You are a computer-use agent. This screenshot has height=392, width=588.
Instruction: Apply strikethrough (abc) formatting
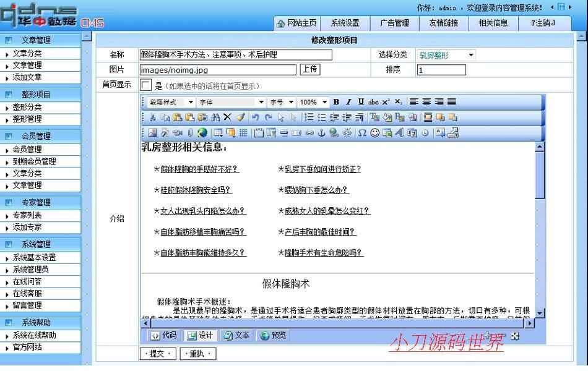tap(373, 102)
